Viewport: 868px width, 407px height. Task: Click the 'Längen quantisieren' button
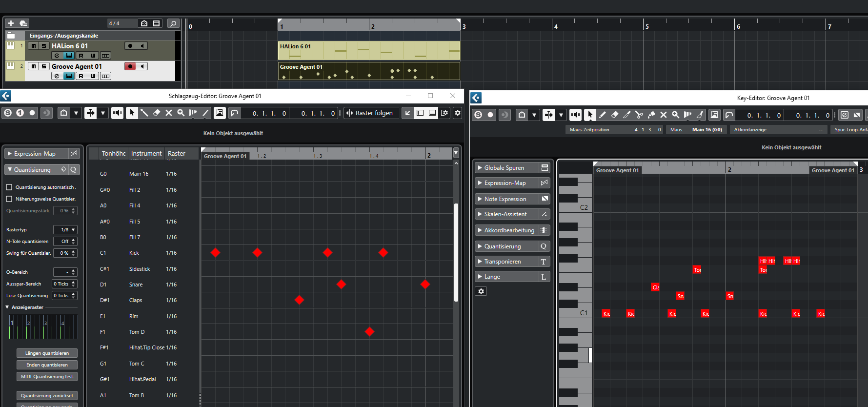pos(47,353)
